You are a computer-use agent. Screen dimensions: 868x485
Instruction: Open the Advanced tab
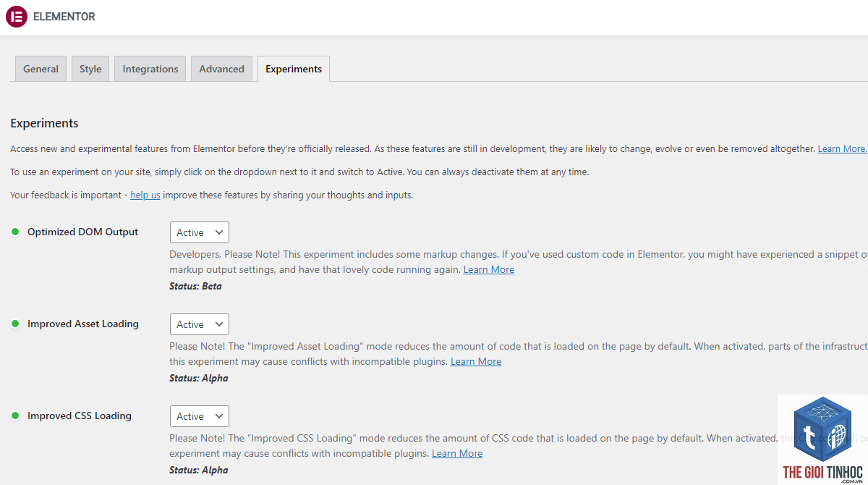[x=221, y=69]
